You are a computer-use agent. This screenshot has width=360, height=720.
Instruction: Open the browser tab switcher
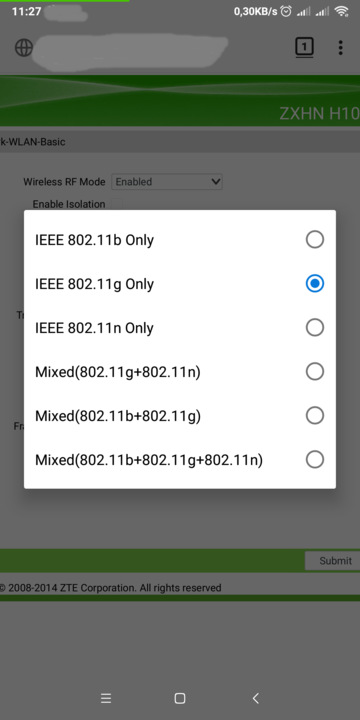[304, 46]
